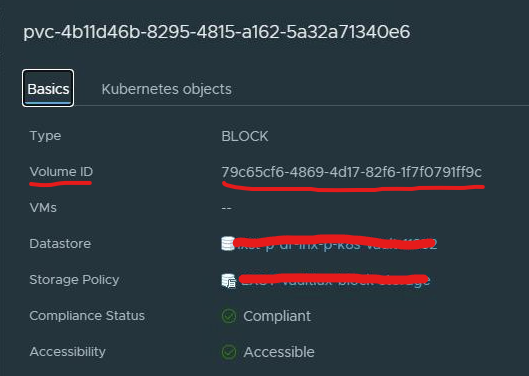The width and height of the screenshot is (529, 376).
Task: Select the Basics tab
Action: (48, 88)
